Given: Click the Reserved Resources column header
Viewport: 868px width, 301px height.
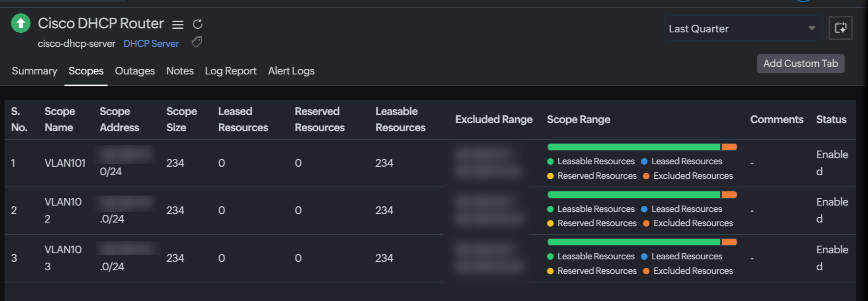Looking at the screenshot, I should click(319, 119).
